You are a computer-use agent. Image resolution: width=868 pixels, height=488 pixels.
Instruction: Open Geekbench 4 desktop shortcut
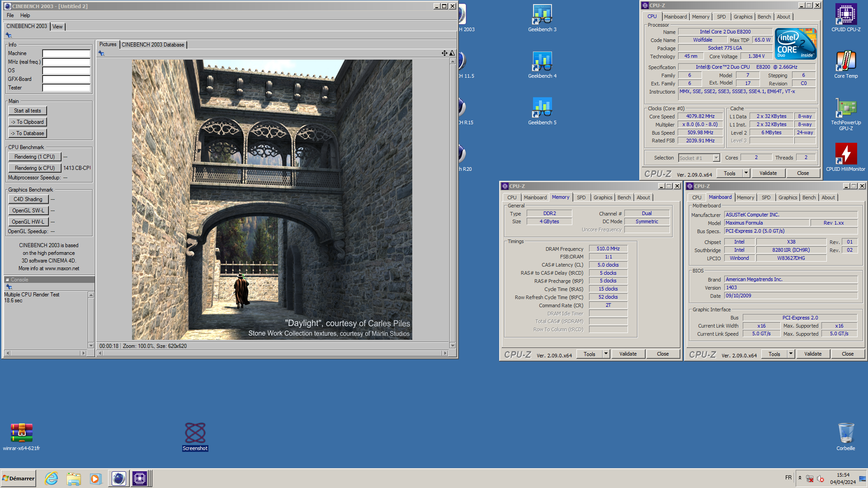pyautogui.click(x=542, y=65)
